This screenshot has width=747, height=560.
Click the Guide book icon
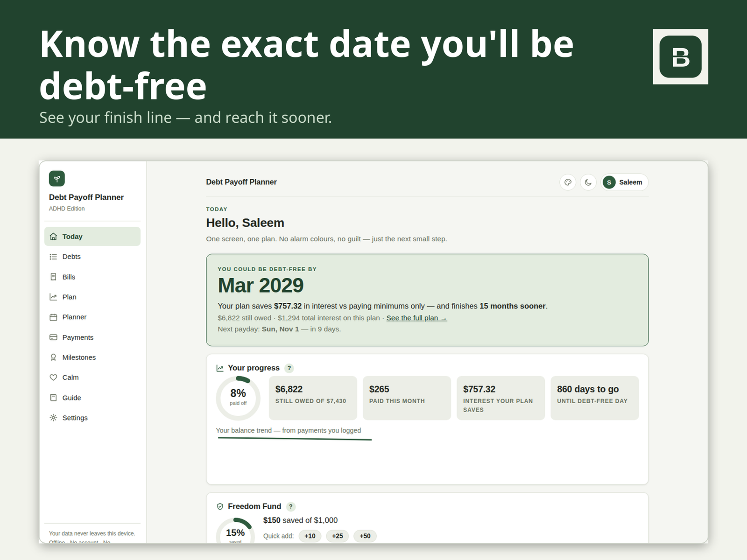(53, 398)
